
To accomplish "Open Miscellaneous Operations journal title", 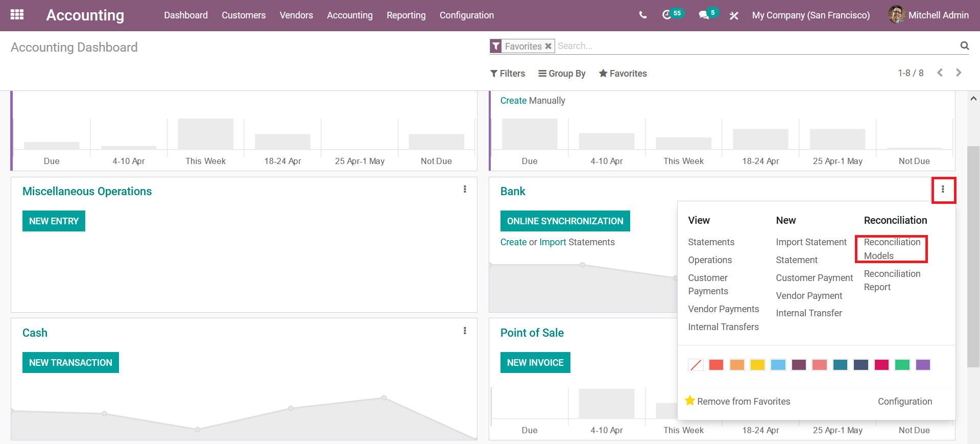I will [x=87, y=191].
